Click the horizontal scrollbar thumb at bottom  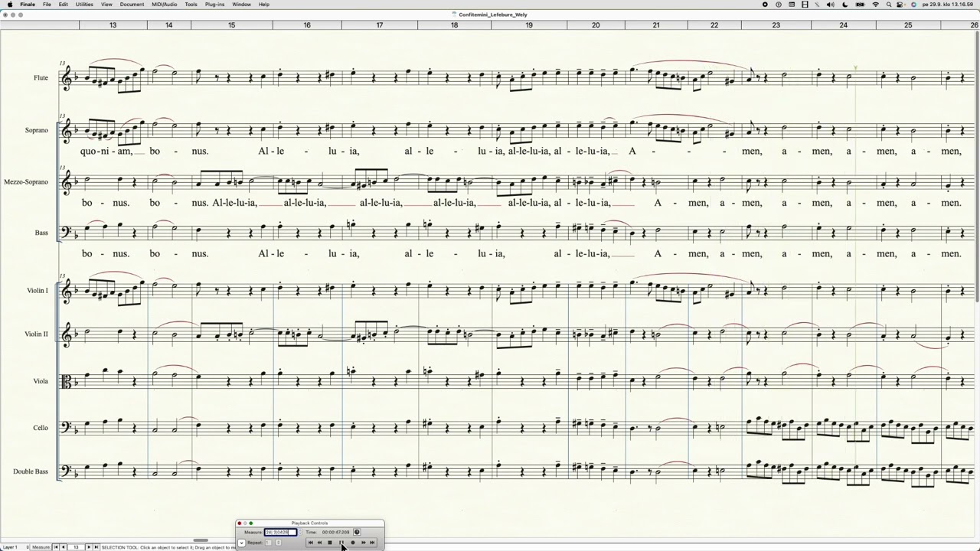201,540
